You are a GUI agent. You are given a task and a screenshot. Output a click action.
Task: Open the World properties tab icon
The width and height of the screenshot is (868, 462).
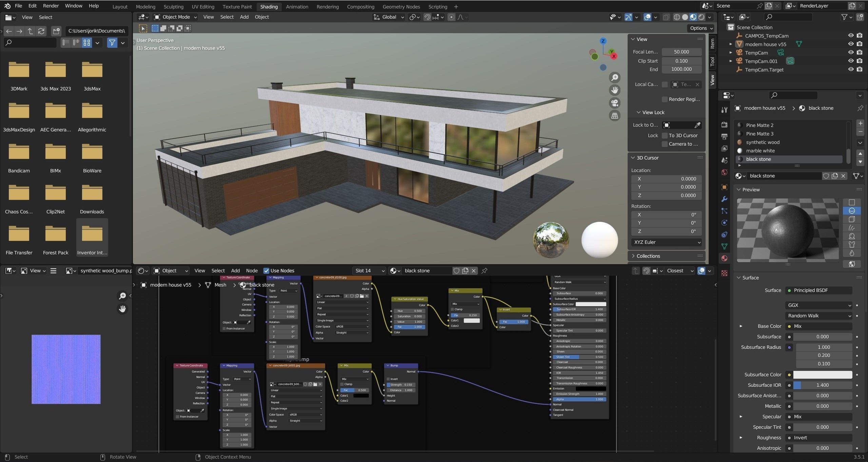(x=724, y=172)
